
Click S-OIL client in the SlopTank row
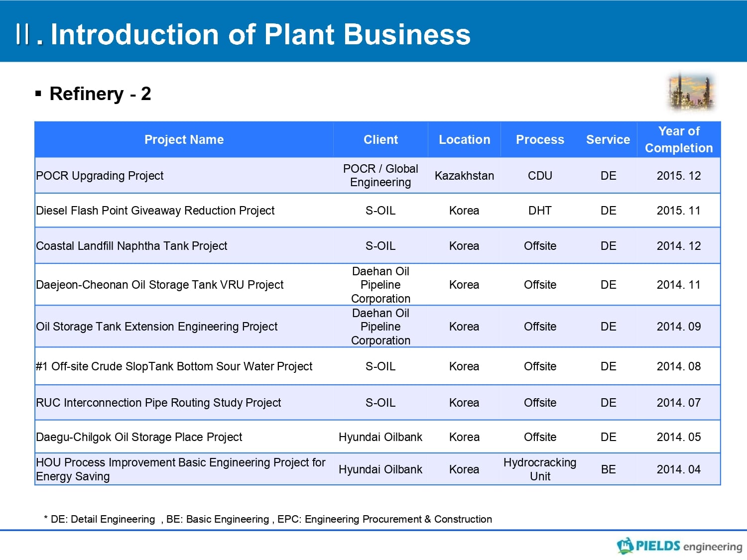tap(380, 366)
